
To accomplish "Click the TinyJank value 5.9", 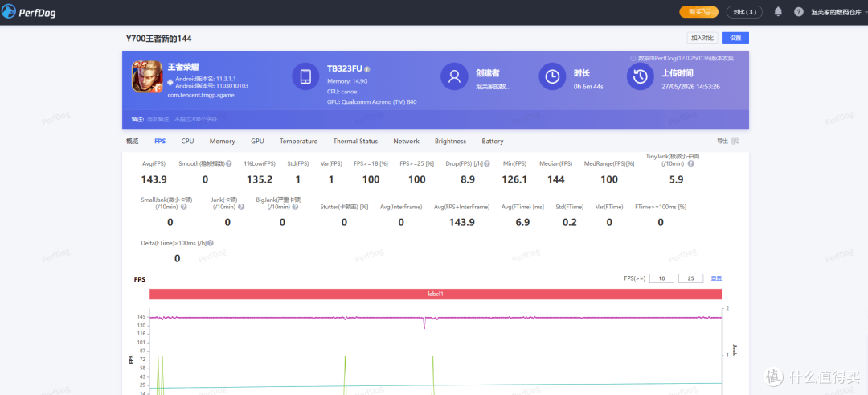I will coord(677,179).
